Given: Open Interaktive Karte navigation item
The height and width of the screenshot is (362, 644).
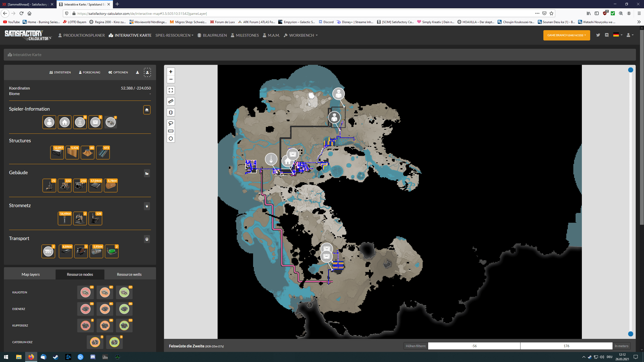Looking at the screenshot, I should pyautogui.click(x=130, y=35).
